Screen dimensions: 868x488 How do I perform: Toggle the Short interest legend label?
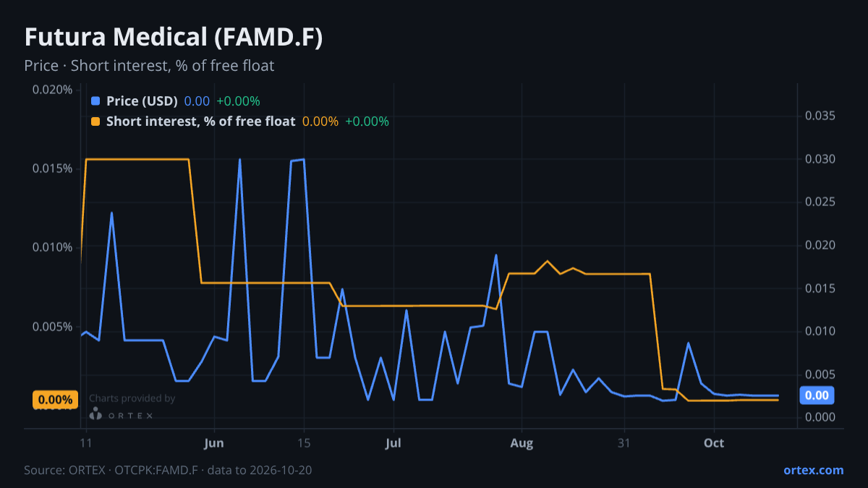200,121
